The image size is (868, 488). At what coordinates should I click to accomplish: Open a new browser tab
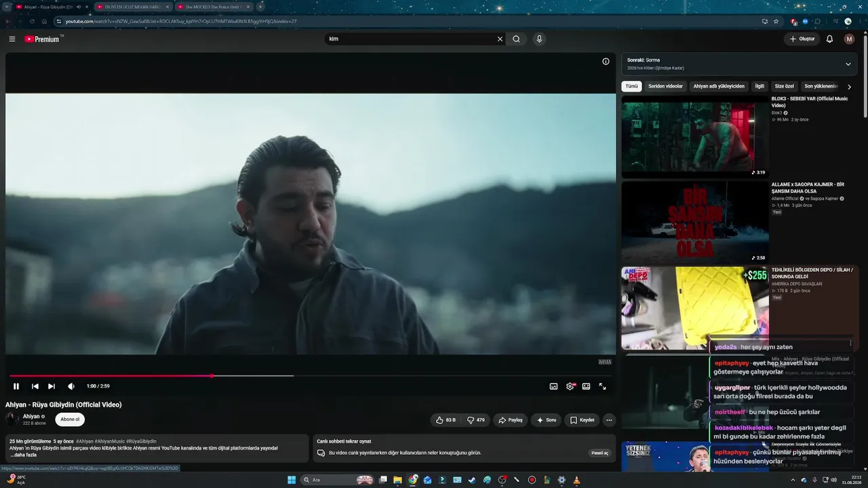click(x=260, y=7)
